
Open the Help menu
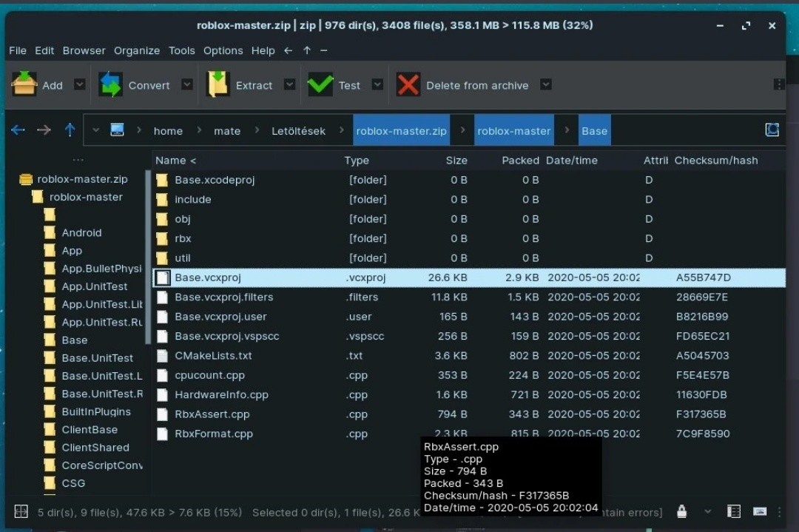click(263, 50)
